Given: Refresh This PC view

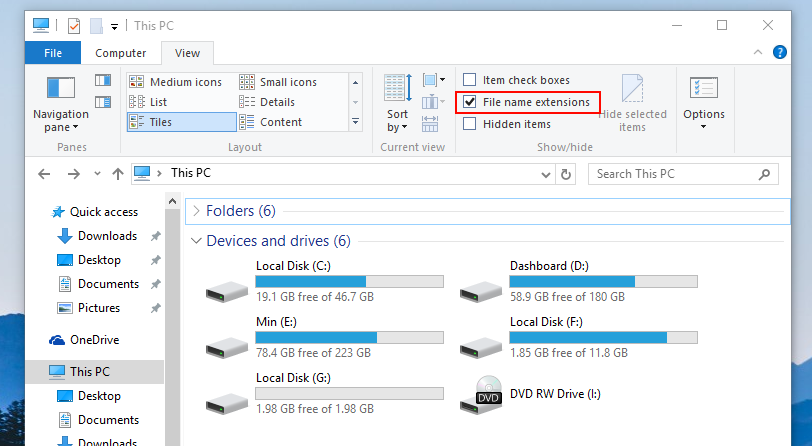Looking at the screenshot, I should tap(566, 175).
